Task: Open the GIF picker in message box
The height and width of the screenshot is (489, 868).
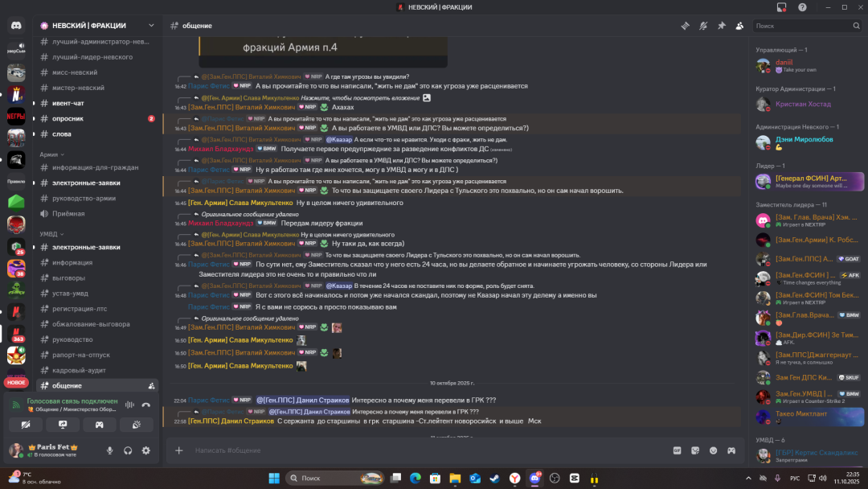Action: 677,450
